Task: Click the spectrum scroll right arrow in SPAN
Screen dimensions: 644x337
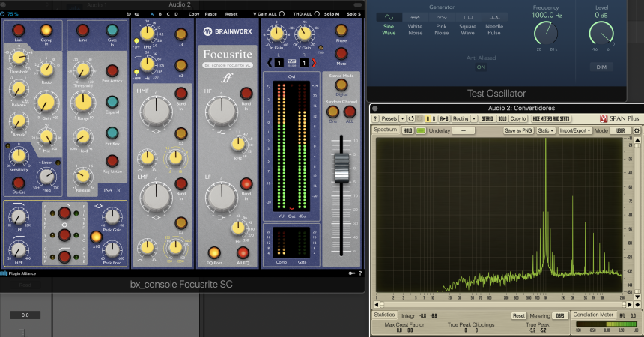Action: (x=630, y=305)
